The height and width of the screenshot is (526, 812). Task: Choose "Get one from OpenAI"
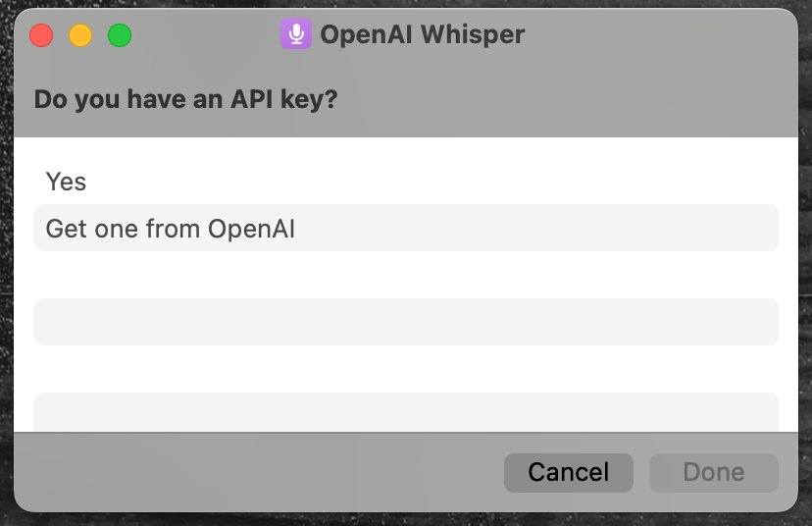coord(171,229)
